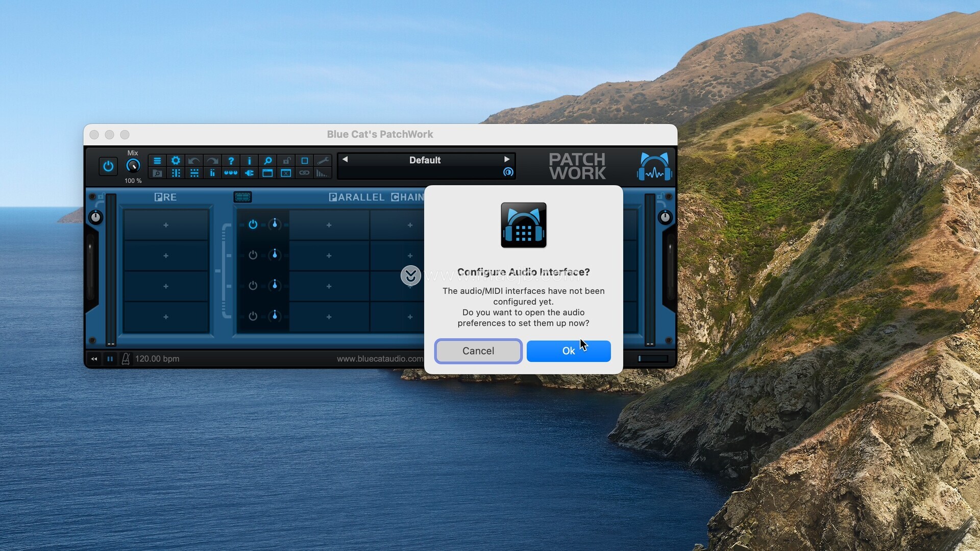Toggle power for second parallel chain
Screen dimensions: 980x551
coord(253,255)
